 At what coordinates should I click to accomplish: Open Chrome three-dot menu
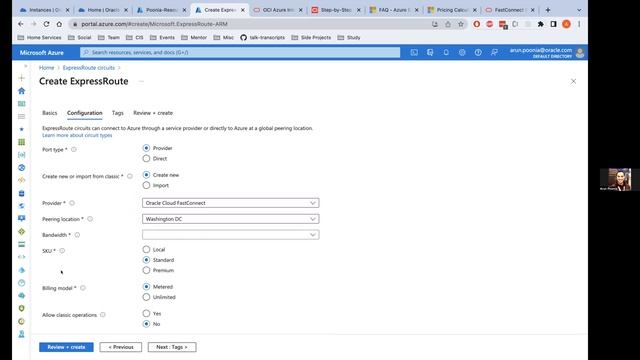pos(579,24)
